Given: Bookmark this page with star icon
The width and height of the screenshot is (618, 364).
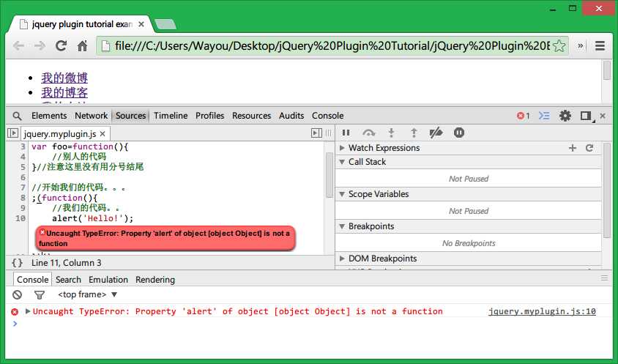Looking at the screenshot, I should [559, 46].
